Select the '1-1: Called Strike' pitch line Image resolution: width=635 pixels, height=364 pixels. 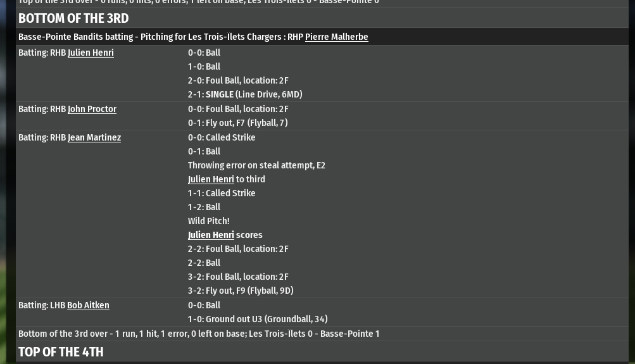(222, 193)
